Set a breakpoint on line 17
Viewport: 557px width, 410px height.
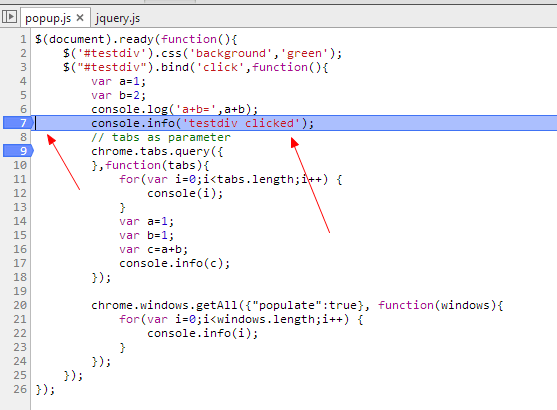[x=20, y=263]
